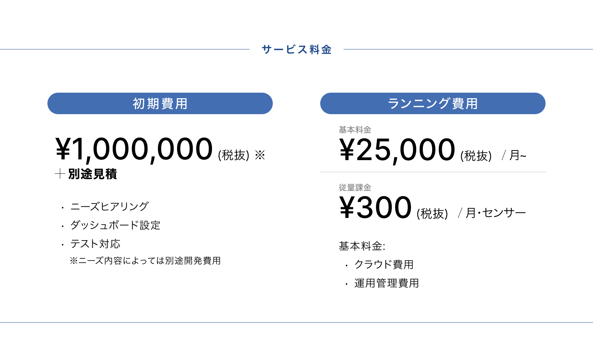Click the ¥300 usage fee amount
The width and height of the screenshot is (593, 364).
(375, 207)
